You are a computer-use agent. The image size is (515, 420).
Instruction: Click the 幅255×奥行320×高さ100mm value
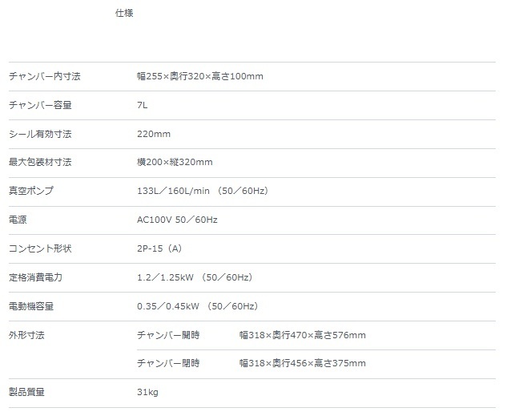pos(200,76)
